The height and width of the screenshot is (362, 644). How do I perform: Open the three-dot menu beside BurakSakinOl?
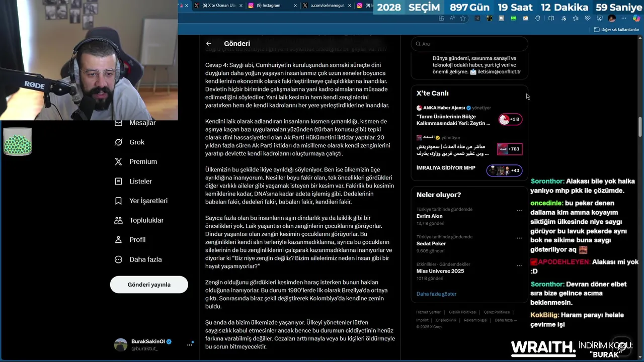pyautogui.click(x=190, y=344)
